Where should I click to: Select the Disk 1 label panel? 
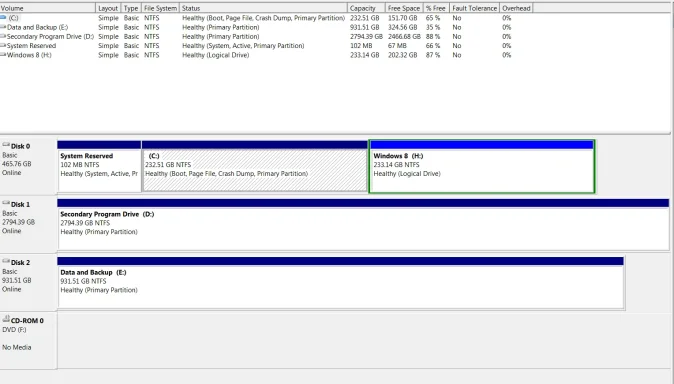coord(28,224)
